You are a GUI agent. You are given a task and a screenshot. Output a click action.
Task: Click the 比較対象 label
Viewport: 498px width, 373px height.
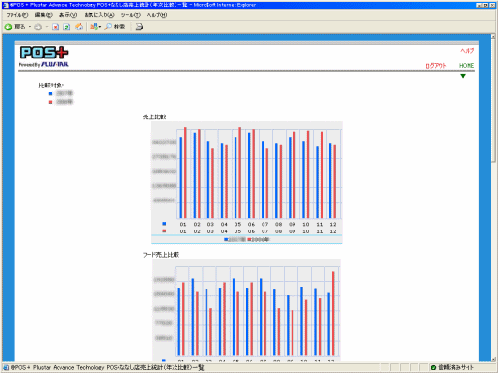51,86
